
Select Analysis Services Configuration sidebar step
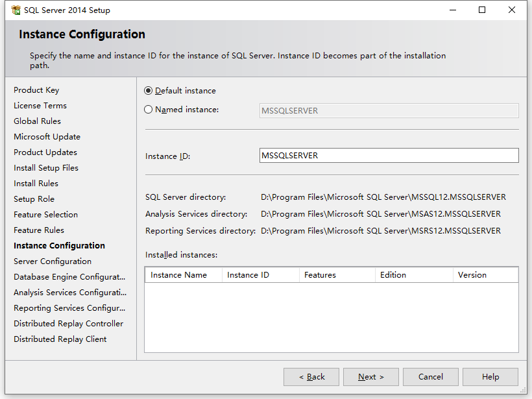(70, 293)
